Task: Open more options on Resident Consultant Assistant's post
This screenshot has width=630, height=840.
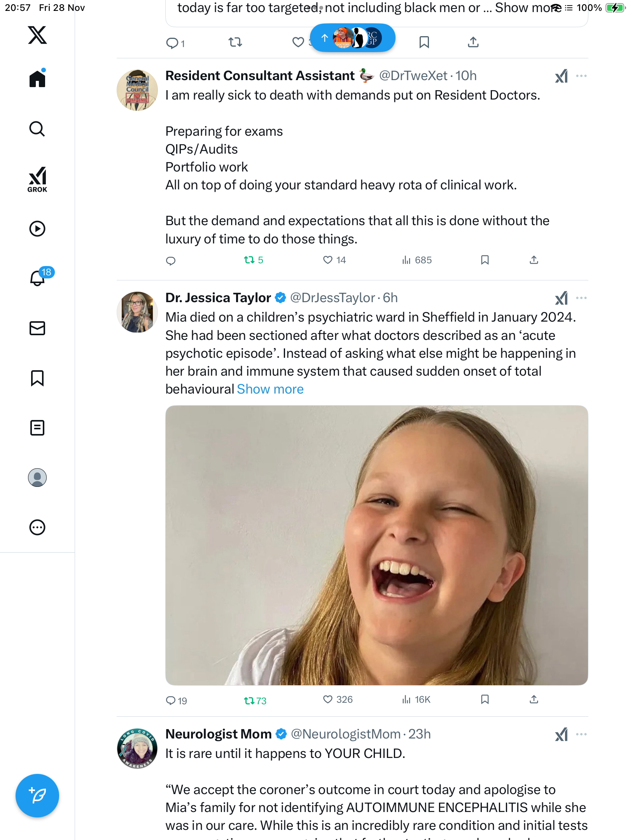Action: click(581, 76)
